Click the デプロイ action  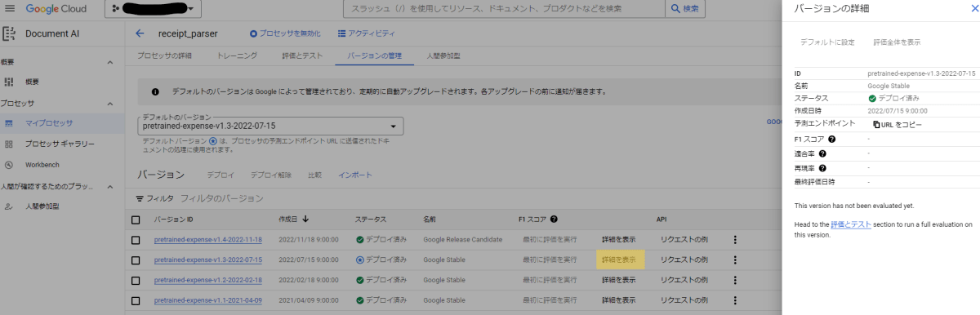tap(220, 175)
